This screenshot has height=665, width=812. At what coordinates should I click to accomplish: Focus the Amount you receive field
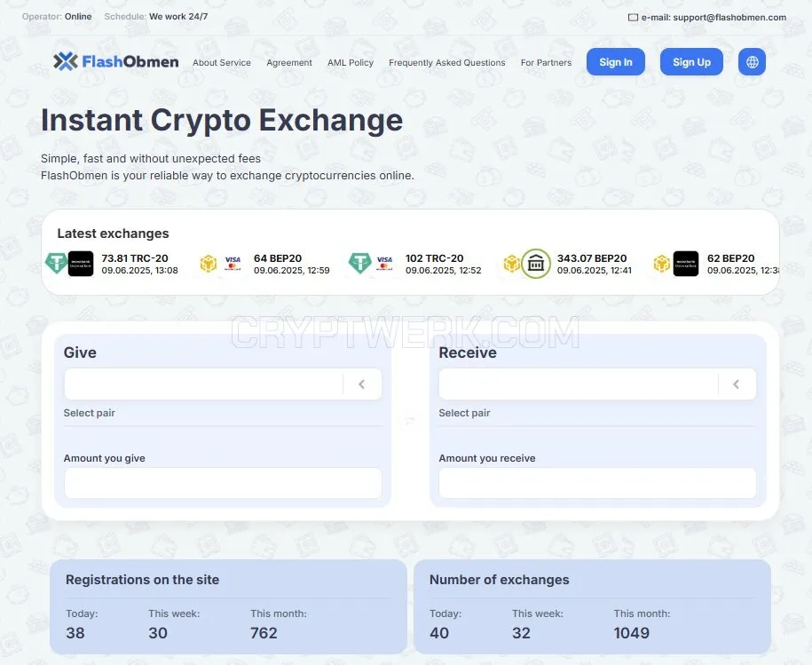597,483
